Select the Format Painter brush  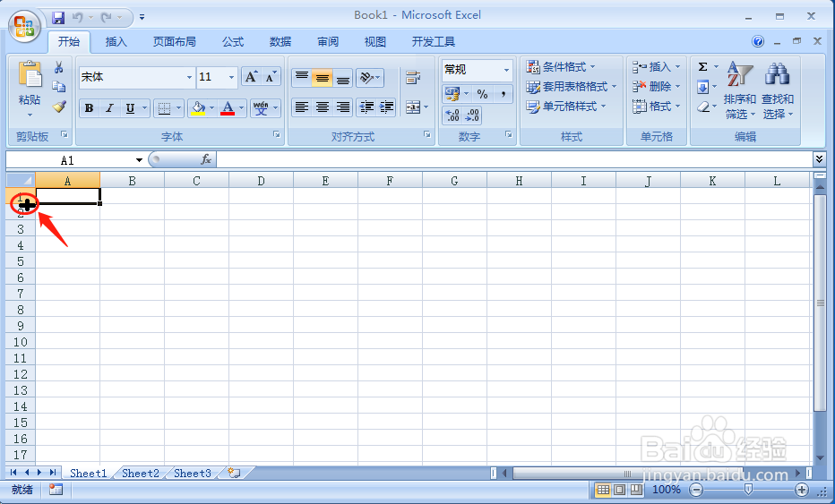coord(58,107)
